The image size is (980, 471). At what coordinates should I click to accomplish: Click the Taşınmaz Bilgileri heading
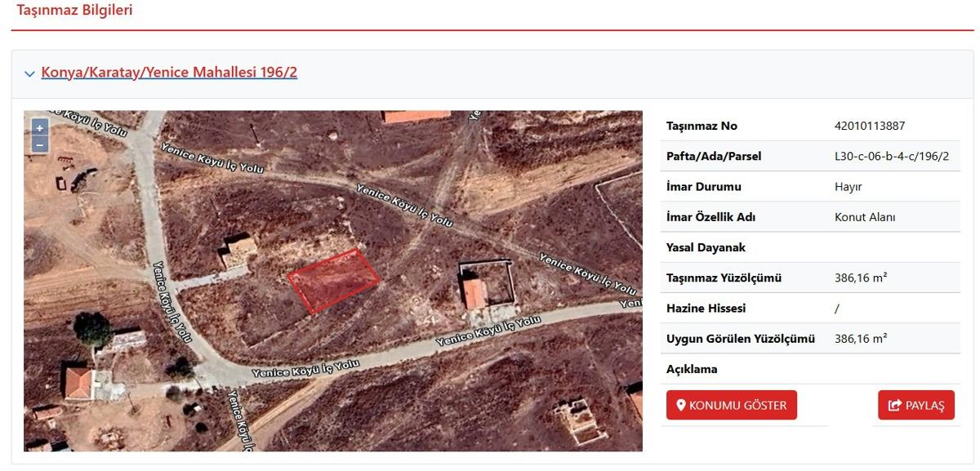pos(74,11)
